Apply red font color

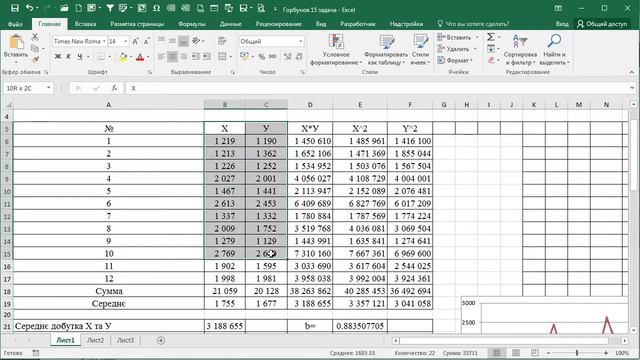(140, 57)
